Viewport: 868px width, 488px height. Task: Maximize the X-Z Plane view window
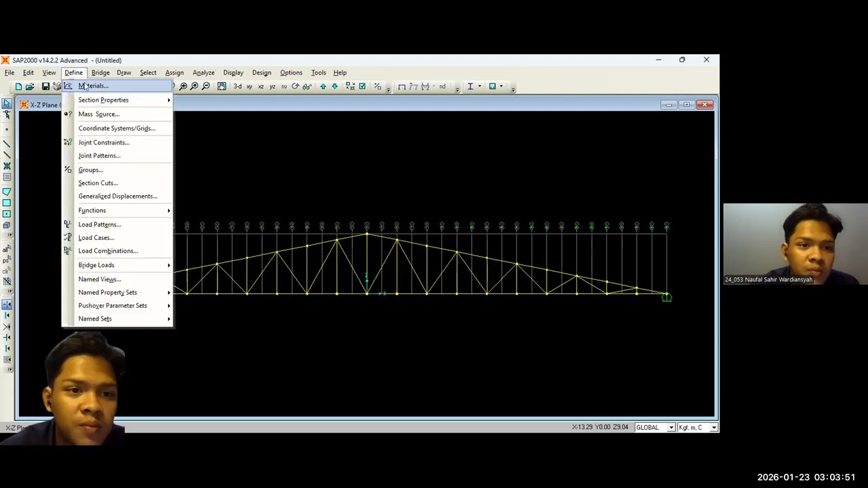tap(686, 105)
